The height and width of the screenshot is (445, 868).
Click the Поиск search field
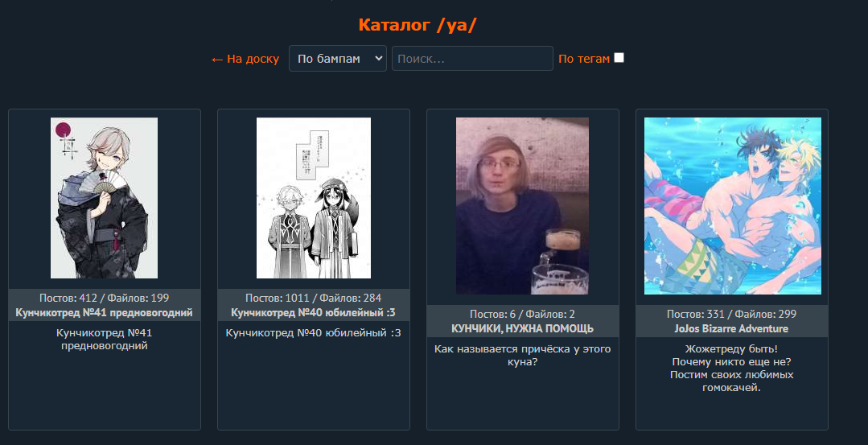[472, 58]
